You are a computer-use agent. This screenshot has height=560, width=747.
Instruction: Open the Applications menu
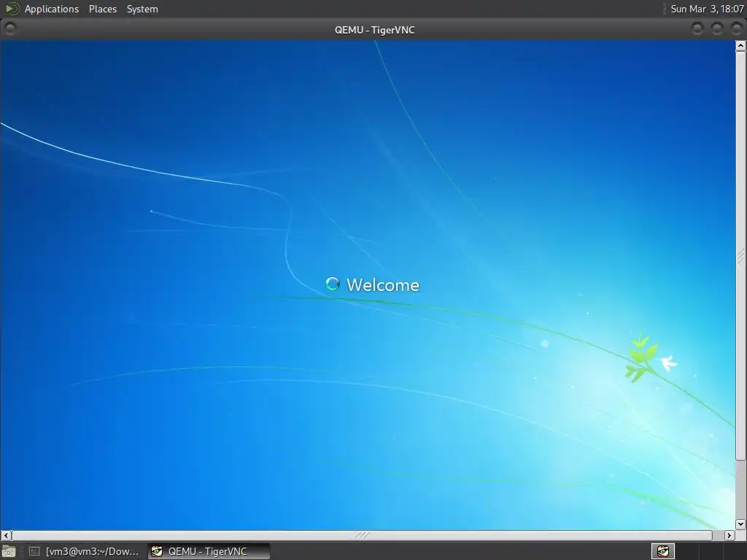click(x=52, y=9)
